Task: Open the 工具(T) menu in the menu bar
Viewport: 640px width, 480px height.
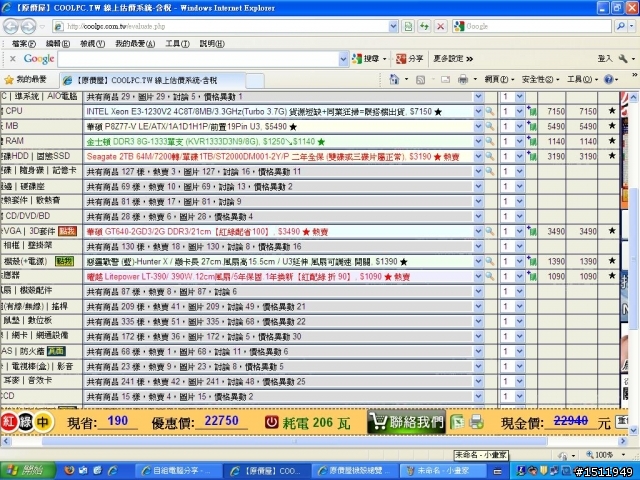Action: [x=177, y=44]
